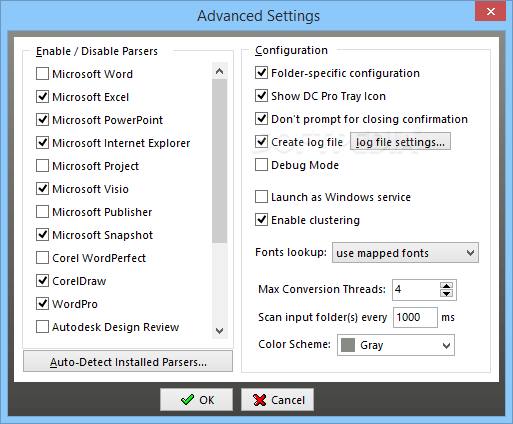The width and height of the screenshot is (513, 424).
Task: Decrease Max Conversion Threads with down arrow
Action: point(446,294)
